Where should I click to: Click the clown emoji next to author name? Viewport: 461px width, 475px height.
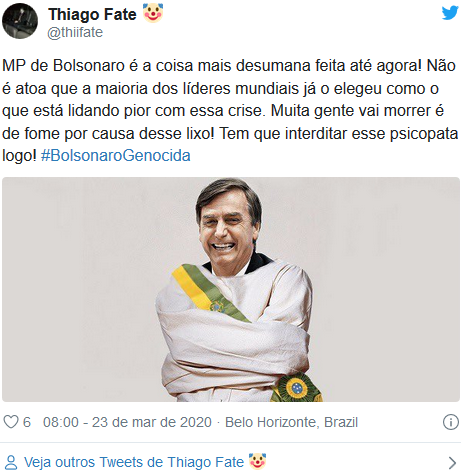(x=153, y=13)
